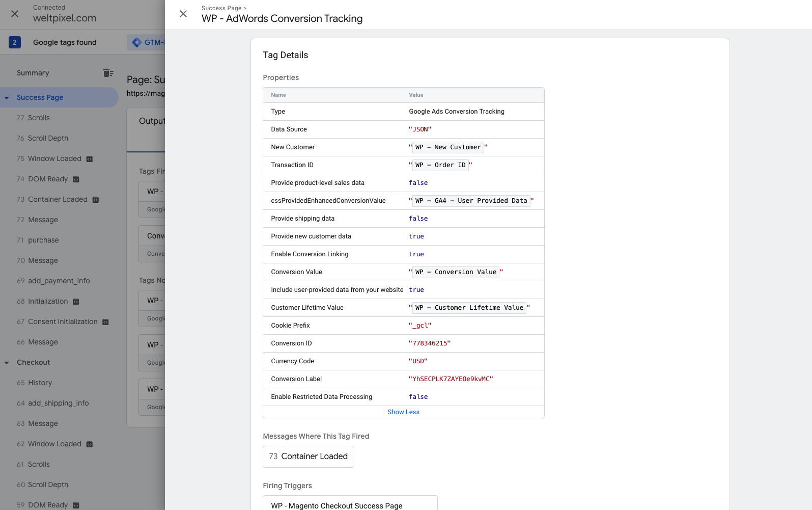Click the weltpixel.com connected domain

[65, 18]
